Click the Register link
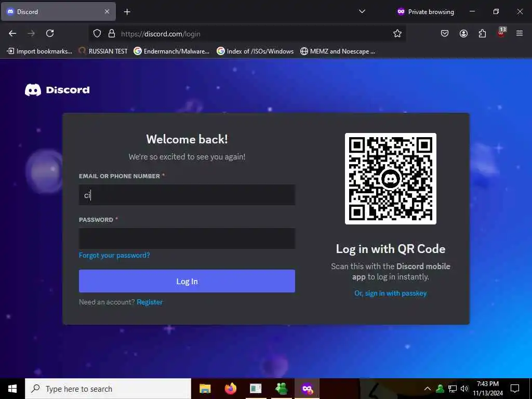Screen dimensions: 532x399 tap(150, 302)
